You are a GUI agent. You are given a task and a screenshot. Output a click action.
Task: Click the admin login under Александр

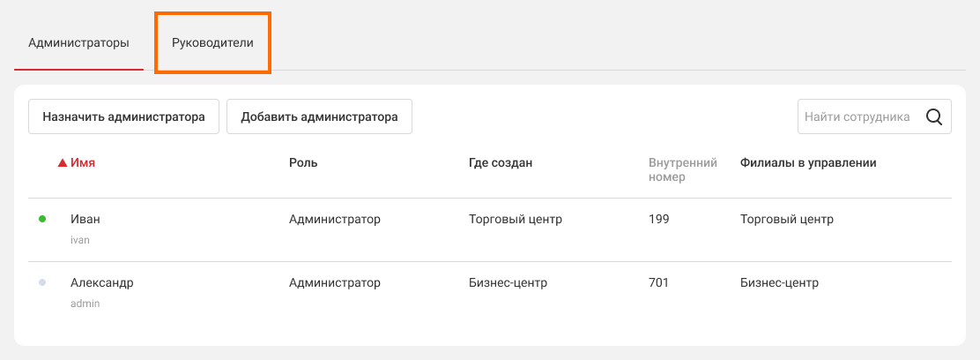tap(85, 303)
